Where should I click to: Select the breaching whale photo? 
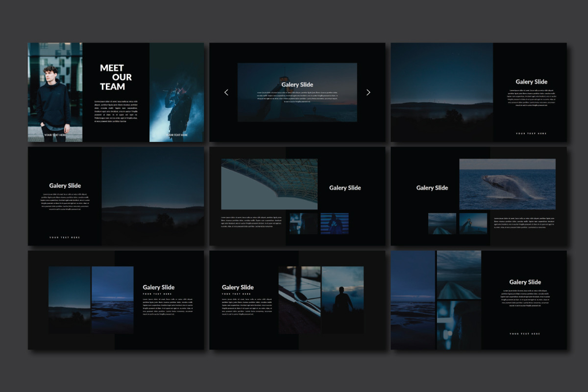(x=508, y=184)
